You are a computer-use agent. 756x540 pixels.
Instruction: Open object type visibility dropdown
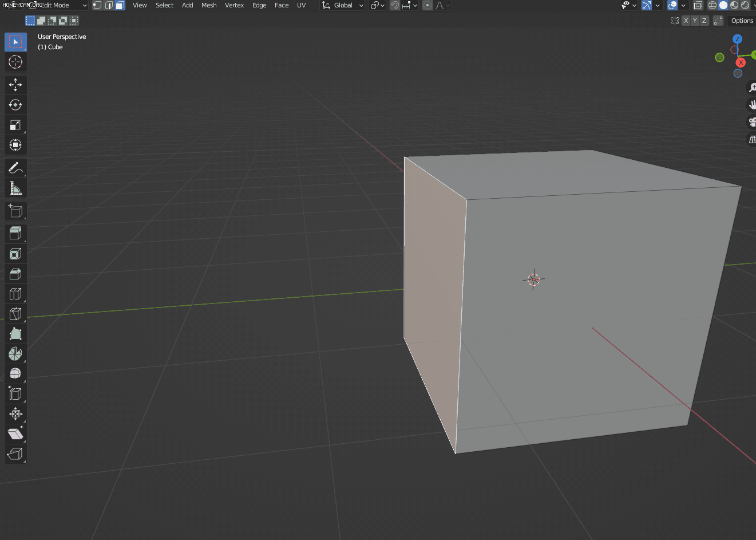point(629,5)
